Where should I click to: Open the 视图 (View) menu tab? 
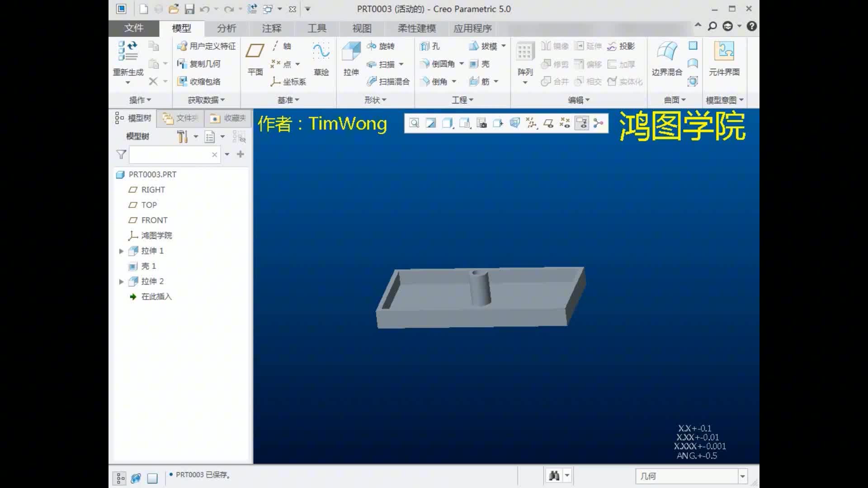click(x=362, y=28)
